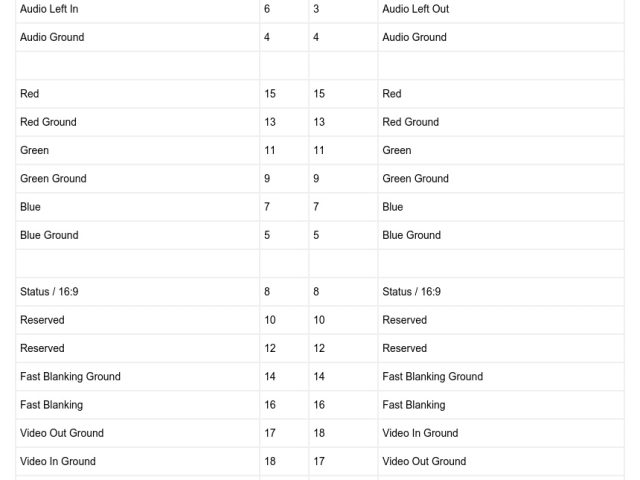640x480 pixels.
Task: Click "Red Ground" in the right column
Action: click(x=410, y=122)
